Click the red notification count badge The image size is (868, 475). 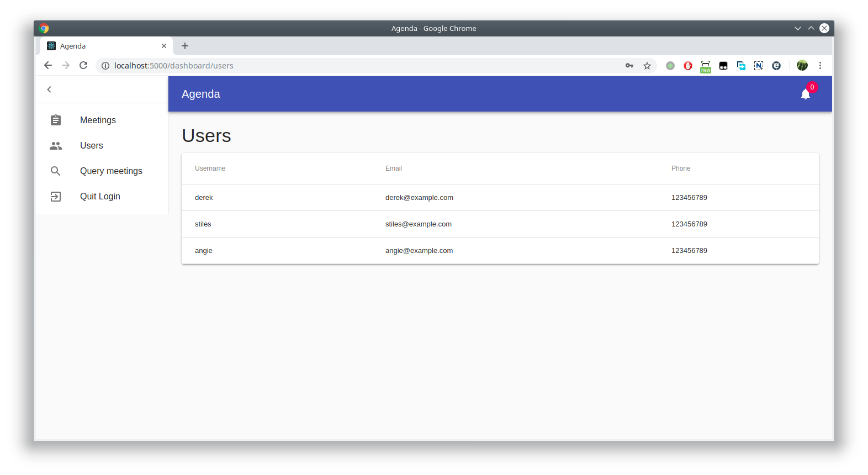[x=812, y=87]
